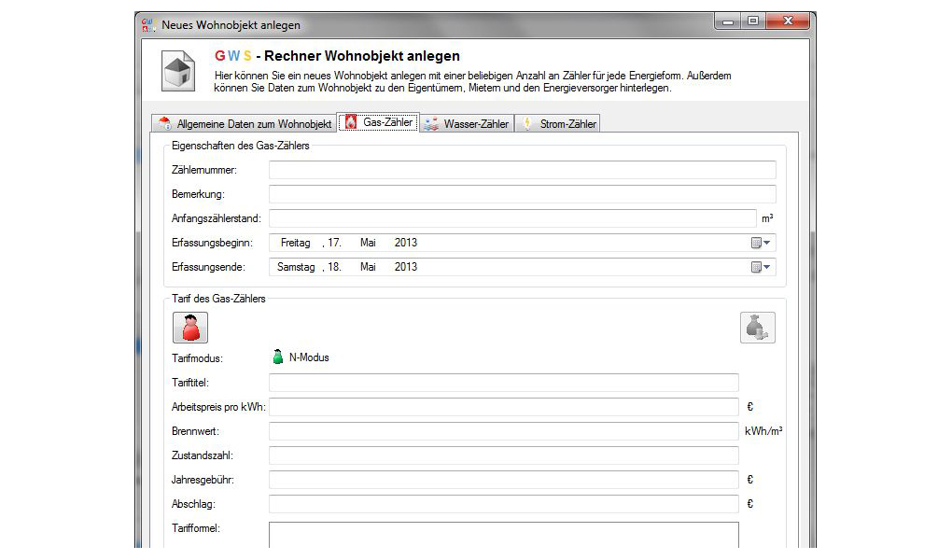
Task: Open the Erfassungsbeginn calendar dropdown
Action: tap(763, 243)
